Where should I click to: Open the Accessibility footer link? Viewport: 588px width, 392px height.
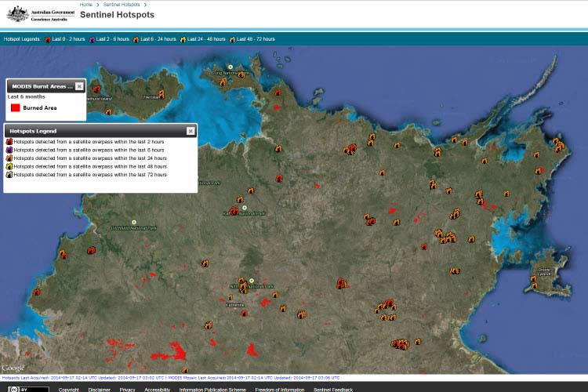click(158, 390)
